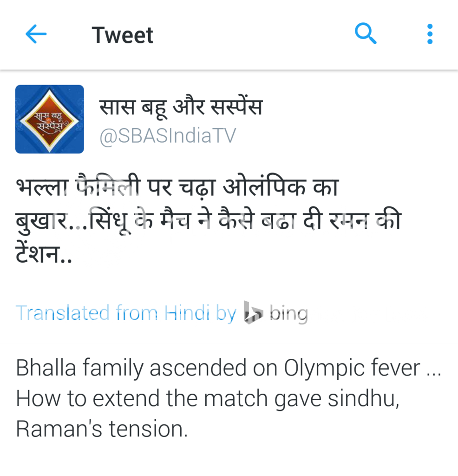Open the सास बहू और सस्पेंस display name
This screenshot has height=476, width=458.
click(181, 106)
